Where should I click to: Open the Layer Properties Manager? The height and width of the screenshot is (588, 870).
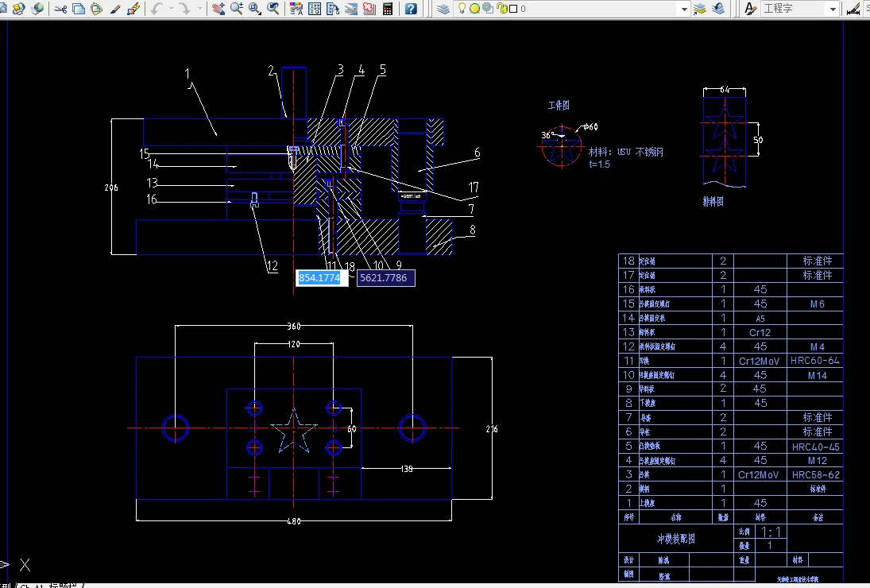click(443, 10)
